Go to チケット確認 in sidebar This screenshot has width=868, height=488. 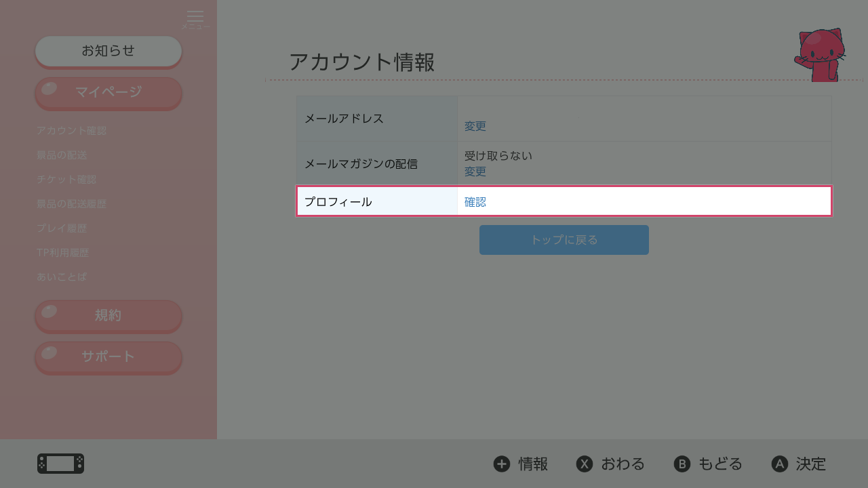coord(66,180)
